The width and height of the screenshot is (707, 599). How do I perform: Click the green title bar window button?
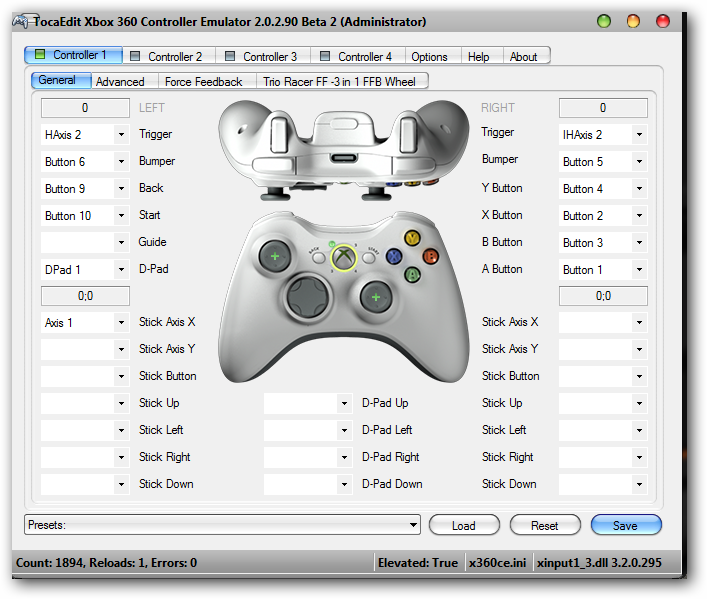pyautogui.click(x=603, y=21)
